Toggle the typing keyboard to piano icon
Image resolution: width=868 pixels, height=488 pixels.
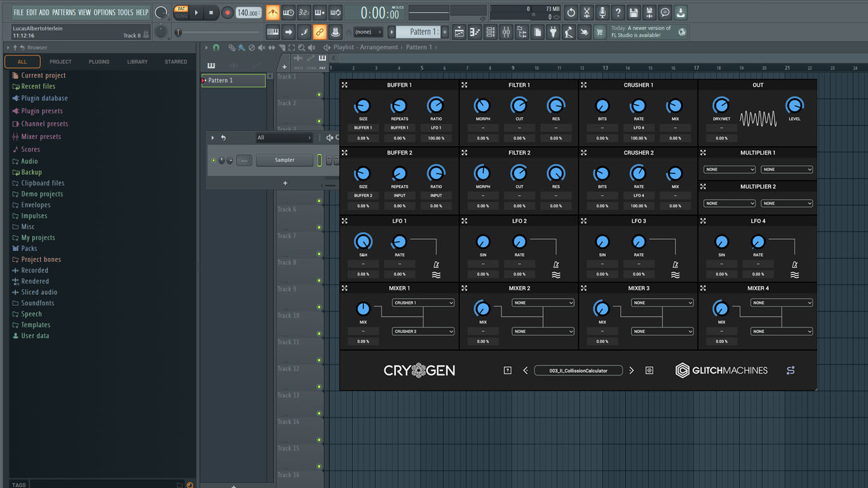pos(273,32)
